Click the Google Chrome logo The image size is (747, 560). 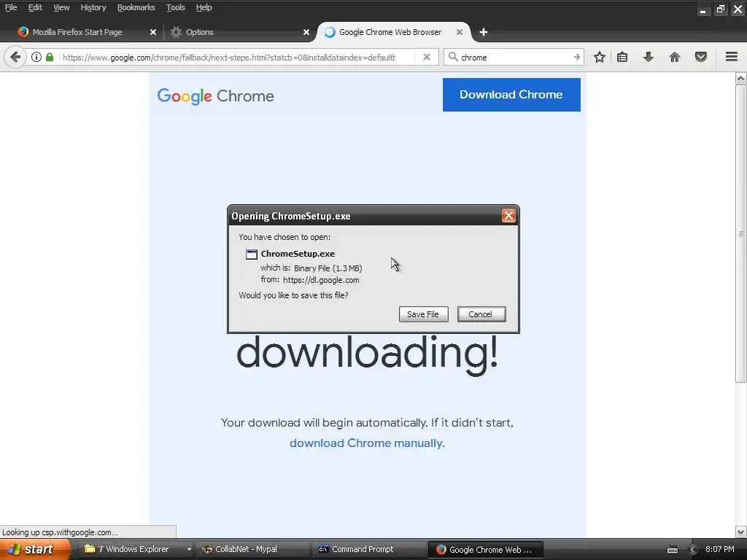coord(215,96)
